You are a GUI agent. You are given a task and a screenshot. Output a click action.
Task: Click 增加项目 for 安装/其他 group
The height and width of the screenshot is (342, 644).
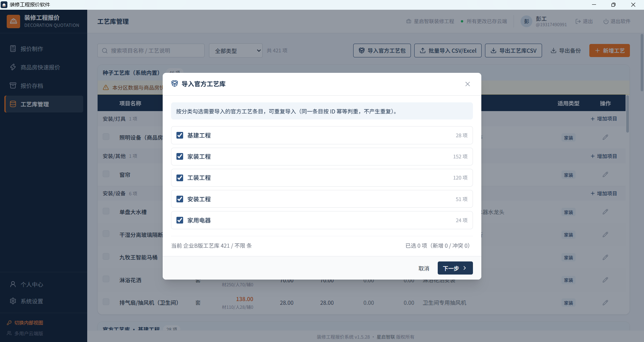point(604,156)
